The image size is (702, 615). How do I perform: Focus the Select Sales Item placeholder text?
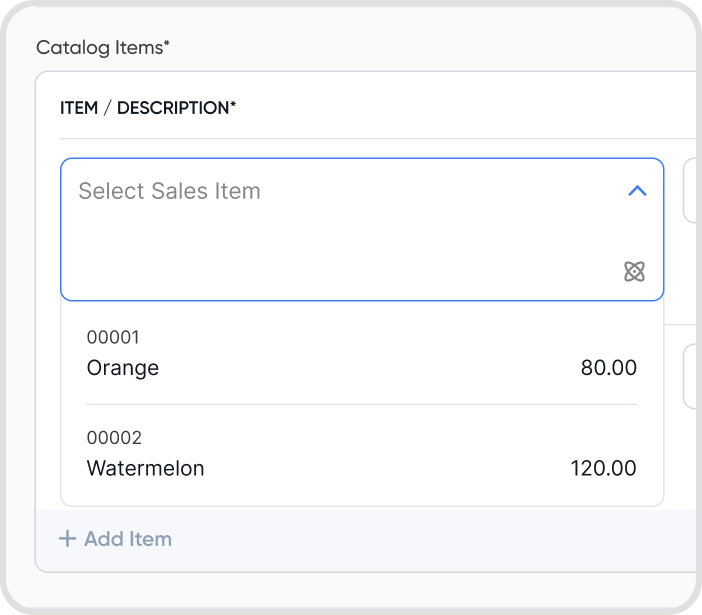click(169, 191)
